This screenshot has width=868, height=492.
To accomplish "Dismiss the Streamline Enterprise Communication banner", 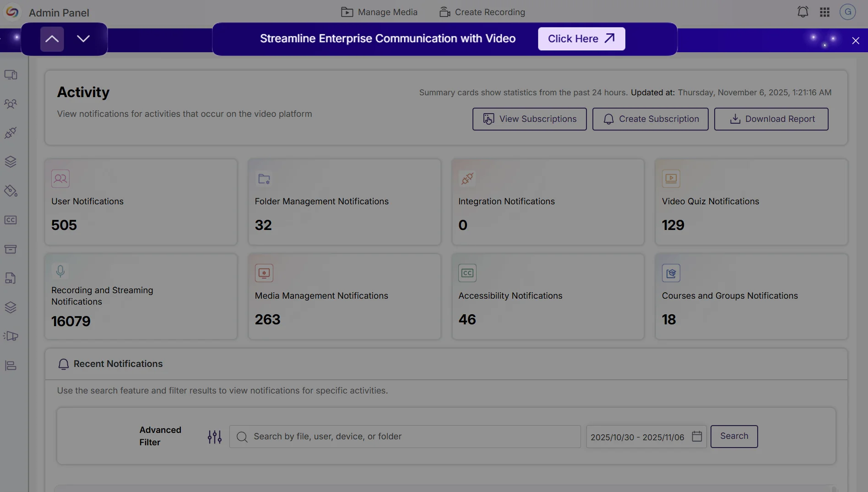I will pos(856,40).
